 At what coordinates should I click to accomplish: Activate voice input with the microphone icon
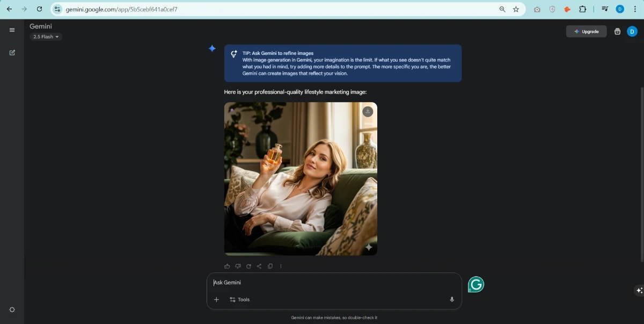click(x=451, y=299)
